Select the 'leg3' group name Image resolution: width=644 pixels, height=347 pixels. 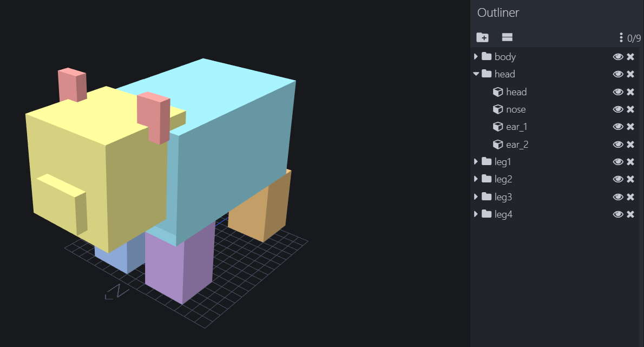[503, 198]
